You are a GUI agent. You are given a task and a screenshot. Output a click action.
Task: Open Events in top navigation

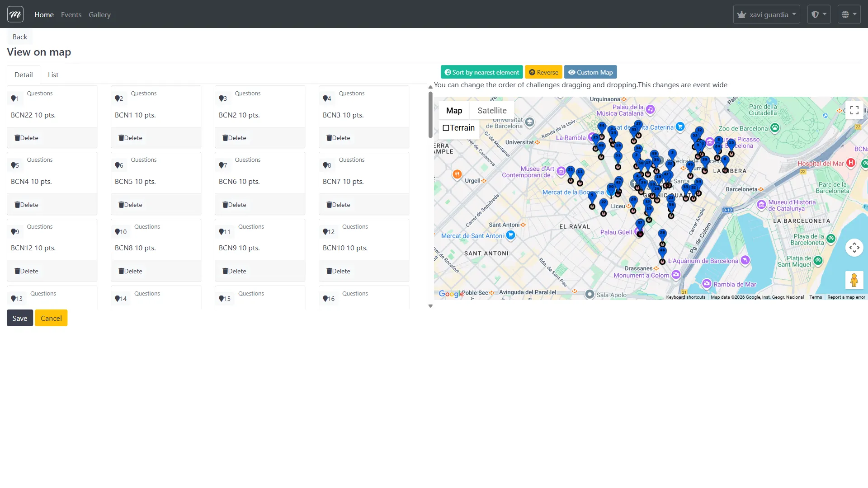(x=71, y=15)
